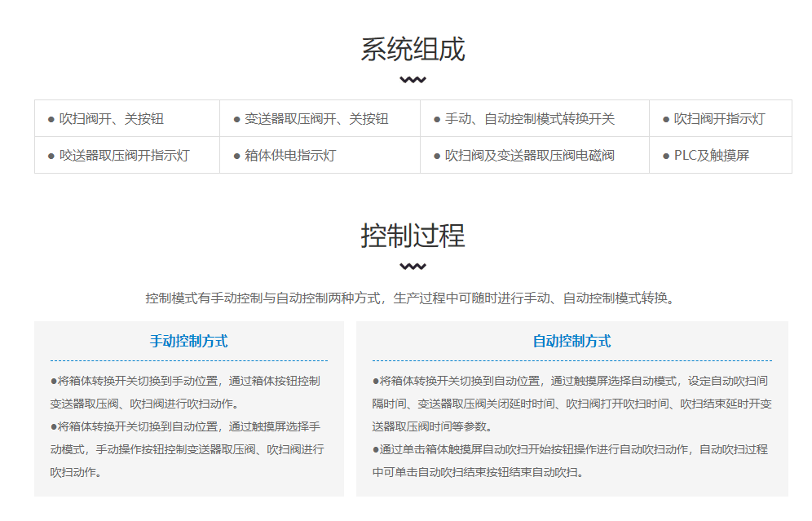Click the wavy divider under 系统组成
This screenshot has width=812, height=521.
pyautogui.click(x=413, y=80)
